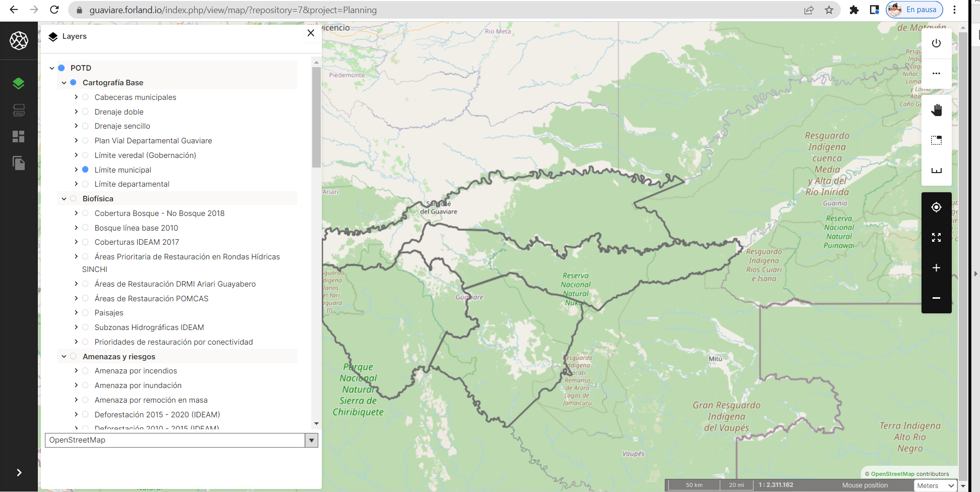Enable Límite departamental layer
The image size is (980, 492).
(x=85, y=184)
